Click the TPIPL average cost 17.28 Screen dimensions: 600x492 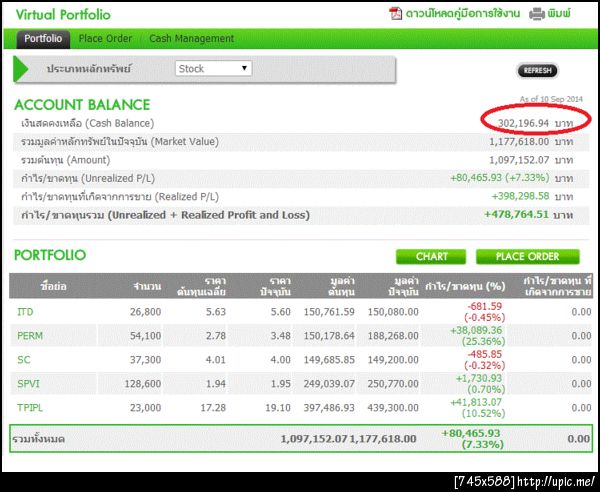(x=213, y=408)
